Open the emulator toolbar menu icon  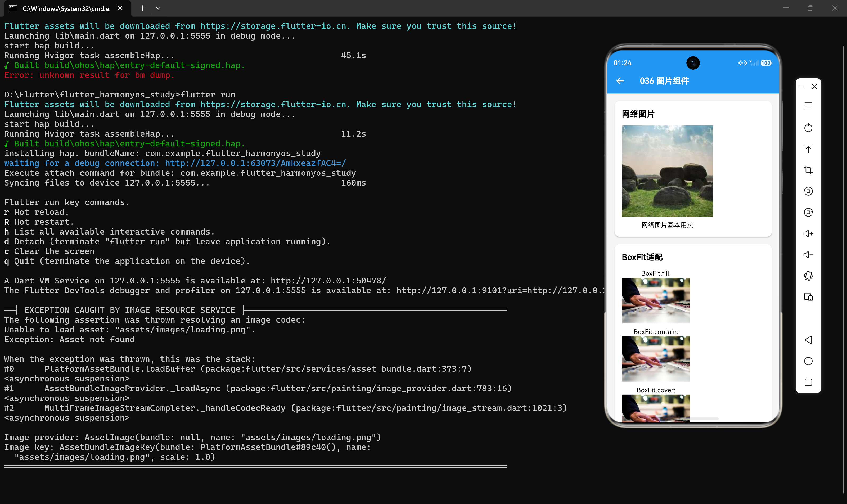point(808,106)
